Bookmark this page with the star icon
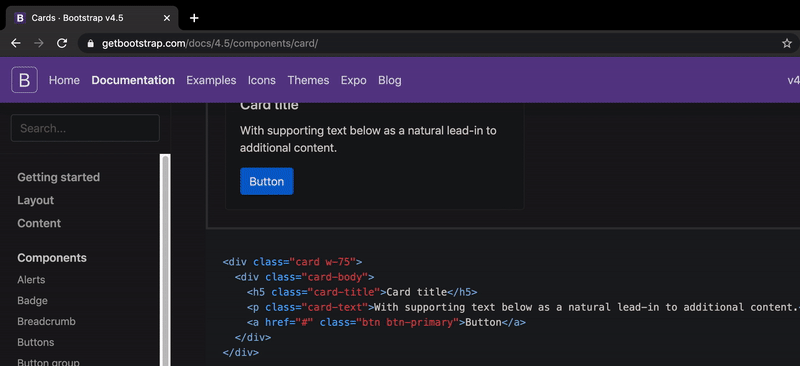 pos(787,43)
